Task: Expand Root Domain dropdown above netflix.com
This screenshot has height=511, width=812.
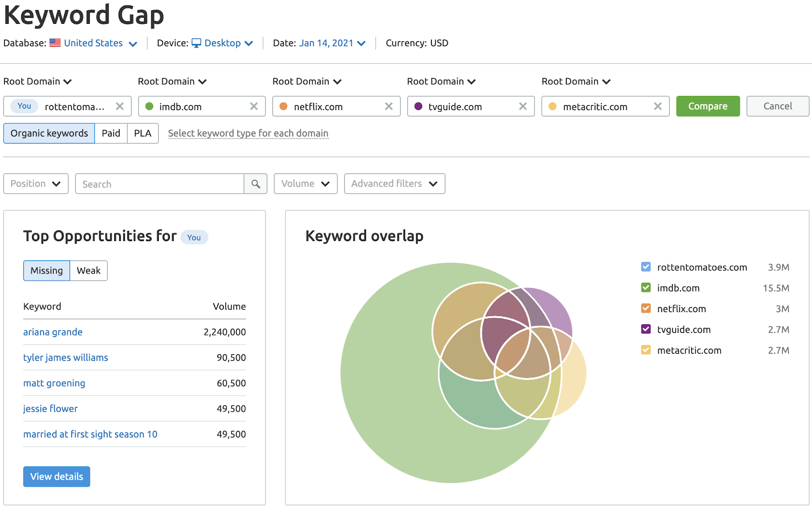Action: point(307,81)
